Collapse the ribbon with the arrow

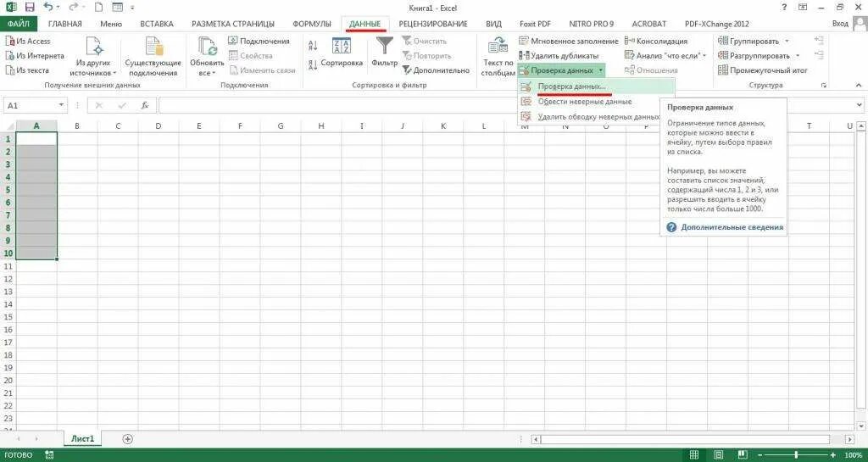(860, 86)
